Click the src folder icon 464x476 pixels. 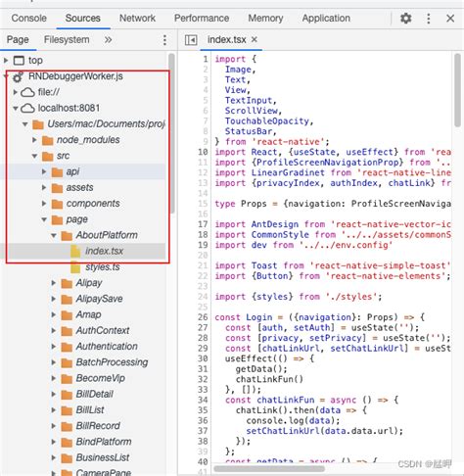coord(48,157)
